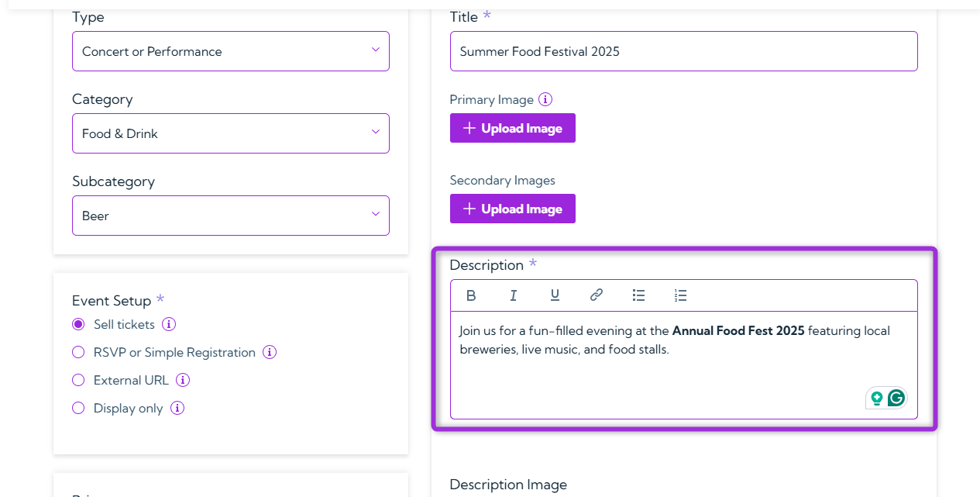Select the External URL radio option
The height and width of the screenshot is (497, 980).
coord(78,380)
